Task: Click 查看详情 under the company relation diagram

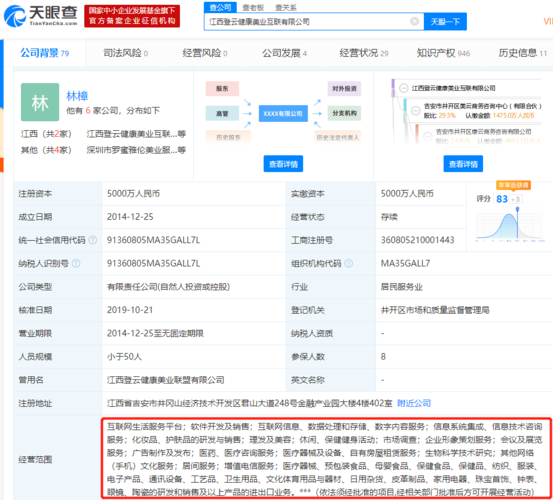Action: pos(283,164)
